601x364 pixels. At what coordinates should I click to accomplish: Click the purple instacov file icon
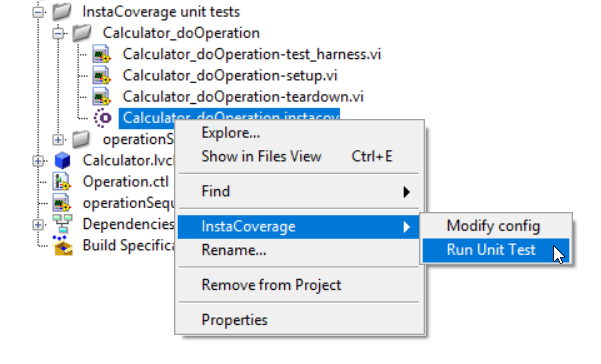pyautogui.click(x=103, y=118)
